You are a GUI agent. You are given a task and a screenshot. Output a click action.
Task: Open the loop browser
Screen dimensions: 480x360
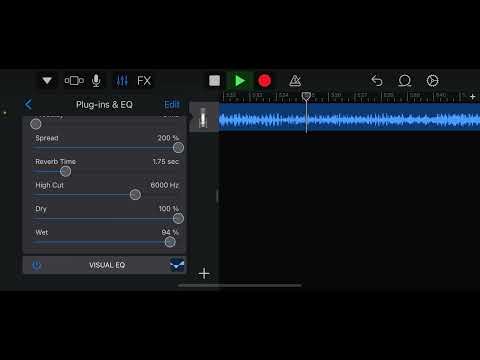[x=405, y=81]
